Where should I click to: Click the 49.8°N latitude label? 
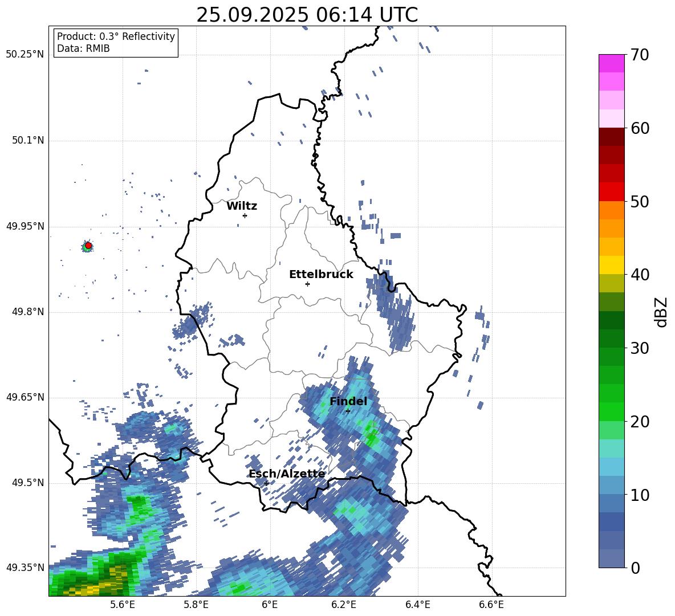27,312
